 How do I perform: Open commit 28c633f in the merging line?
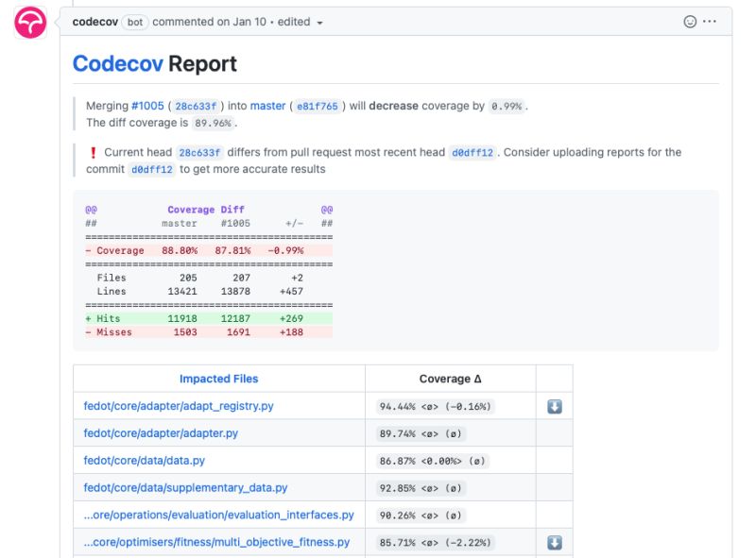click(196, 106)
